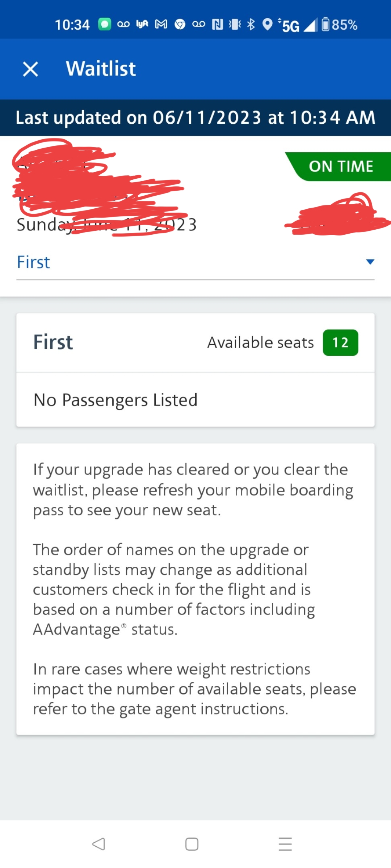The width and height of the screenshot is (391, 868).
Task: Expand the First cabin dropdown arrow
Action: coord(370,262)
